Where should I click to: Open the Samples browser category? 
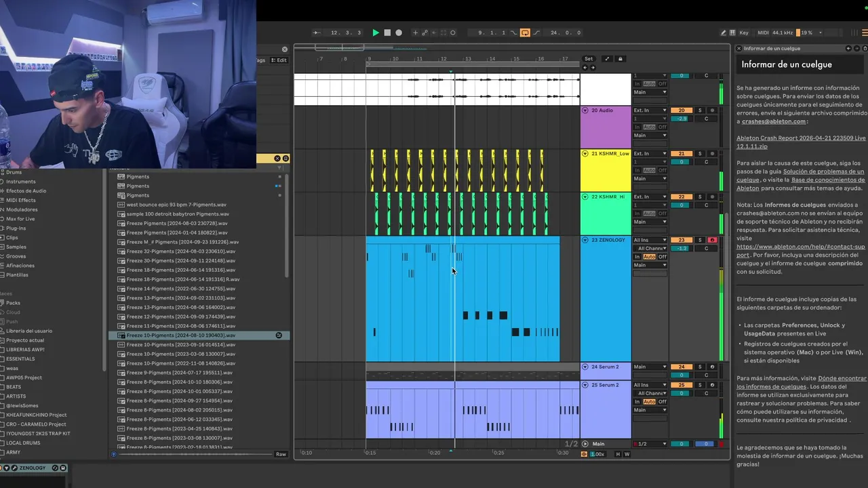click(x=16, y=247)
